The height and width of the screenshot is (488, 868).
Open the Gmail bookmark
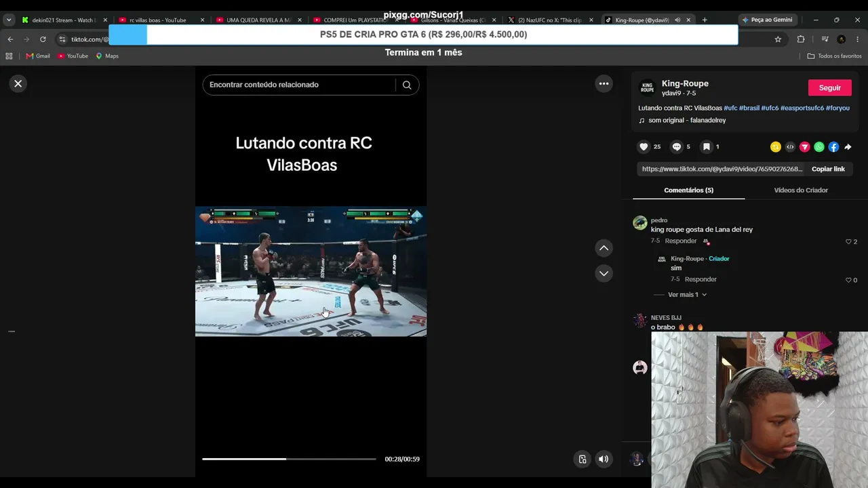click(x=38, y=56)
